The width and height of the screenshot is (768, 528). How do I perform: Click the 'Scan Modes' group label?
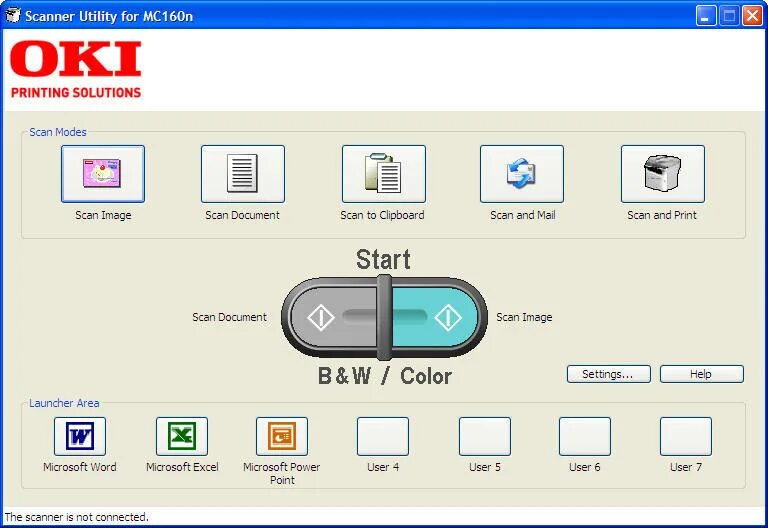pyautogui.click(x=58, y=132)
